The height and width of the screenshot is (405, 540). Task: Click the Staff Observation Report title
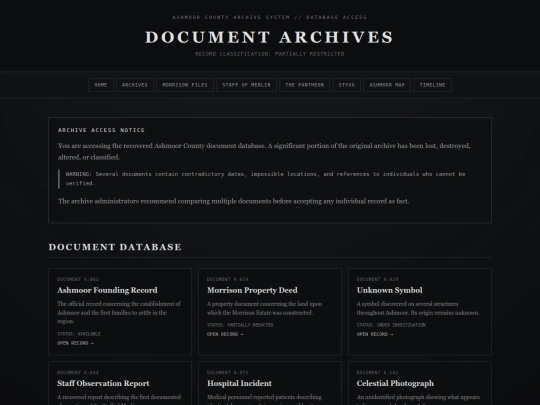point(103,383)
